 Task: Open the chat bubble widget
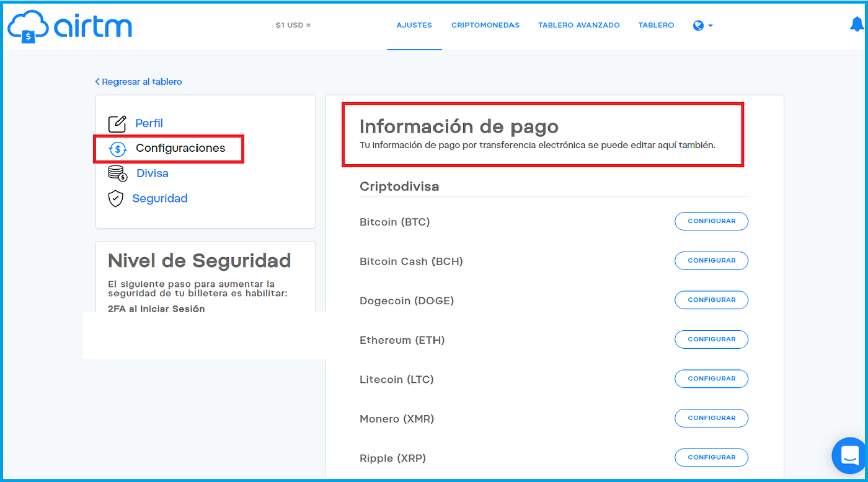click(x=848, y=455)
